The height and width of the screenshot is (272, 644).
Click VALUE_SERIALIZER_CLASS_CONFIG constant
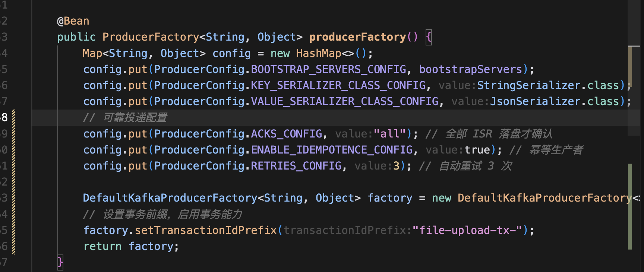click(x=345, y=101)
